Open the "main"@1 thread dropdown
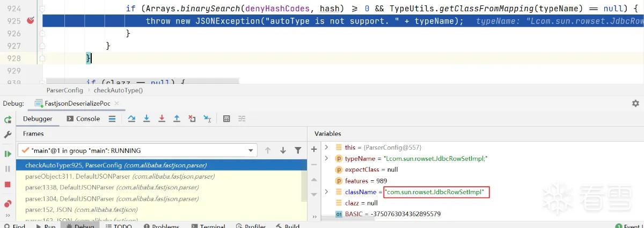The height and width of the screenshot is (228, 644). (137, 150)
